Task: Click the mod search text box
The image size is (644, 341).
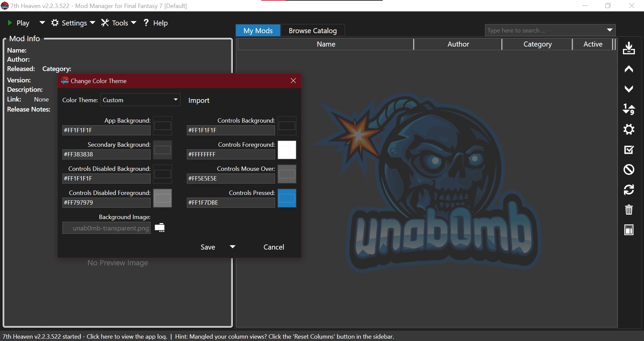Action: (x=544, y=30)
